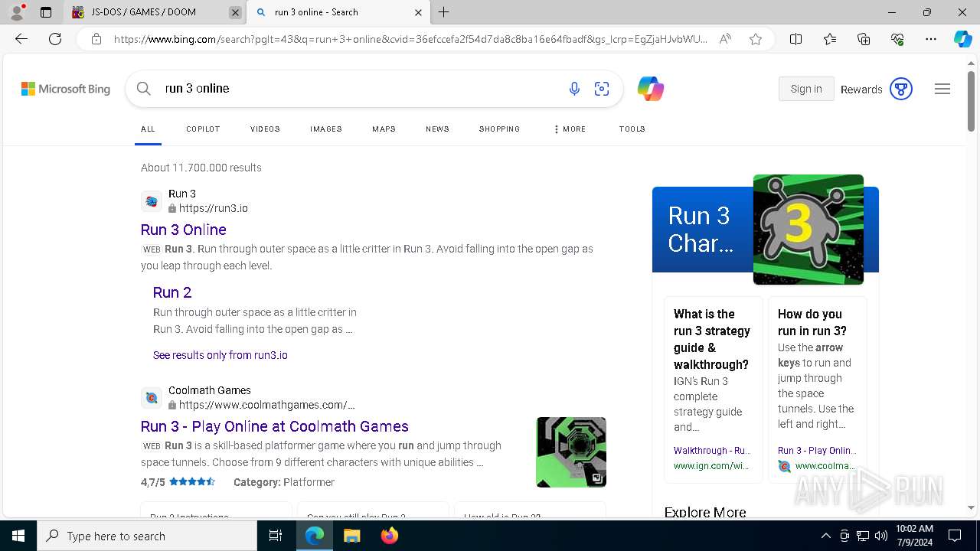
Task: Click the Coolmath Games URL
Action: [x=267, y=405]
